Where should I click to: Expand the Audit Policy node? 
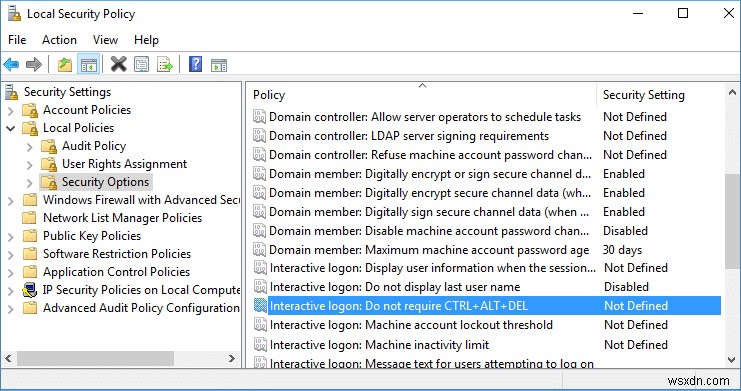tap(30, 147)
